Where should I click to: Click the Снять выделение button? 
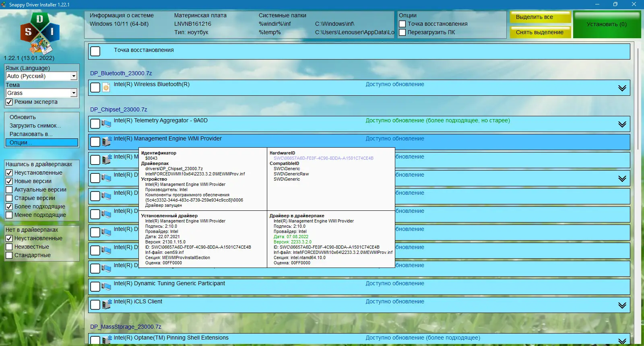(541, 32)
